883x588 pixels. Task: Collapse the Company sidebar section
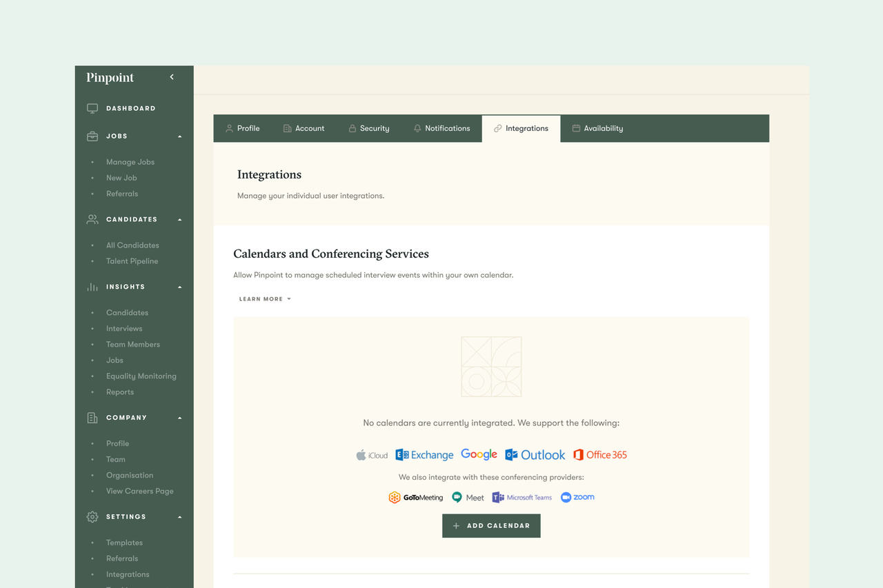[179, 417]
